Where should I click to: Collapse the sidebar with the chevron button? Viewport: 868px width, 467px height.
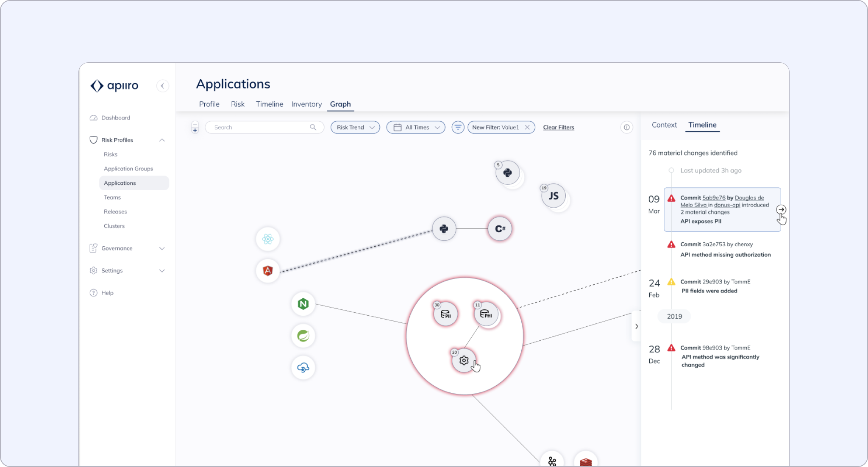point(162,86)
